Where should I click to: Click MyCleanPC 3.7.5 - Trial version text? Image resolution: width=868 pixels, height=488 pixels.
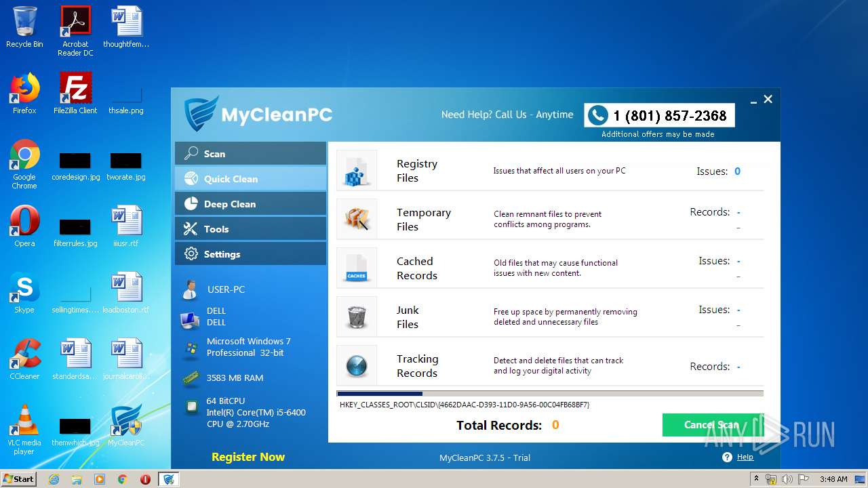click(x=485, y=457)
